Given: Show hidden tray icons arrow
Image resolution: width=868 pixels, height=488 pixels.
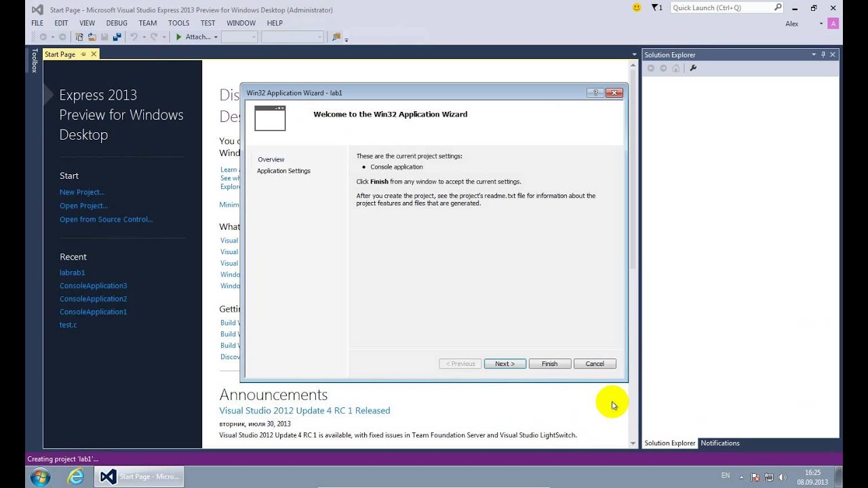Looking at the screenshot, I should tap(741, 477).
